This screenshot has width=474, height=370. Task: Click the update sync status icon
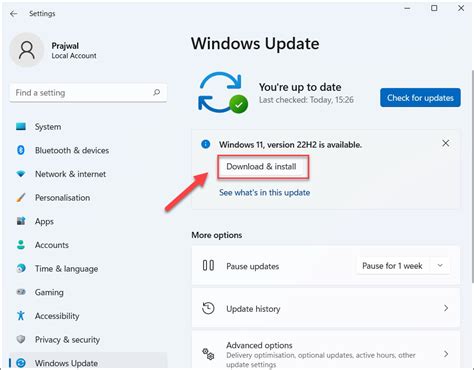click(222, 92)
